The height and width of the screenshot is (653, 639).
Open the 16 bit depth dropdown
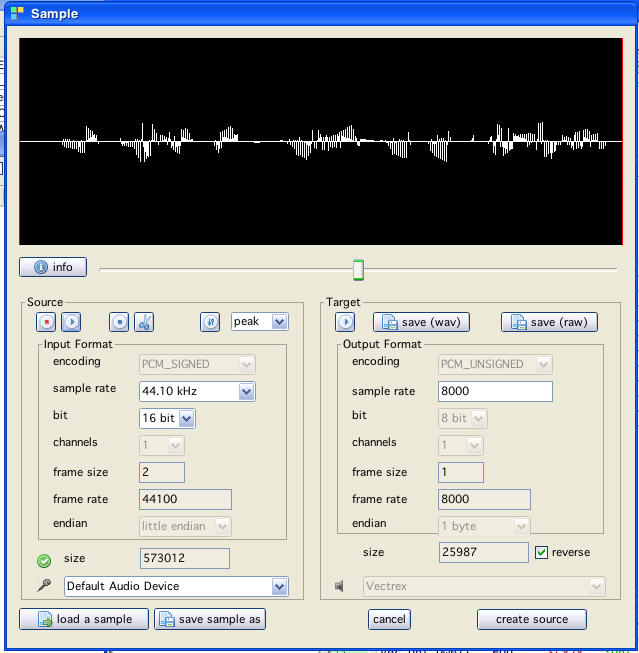[186, 418]
